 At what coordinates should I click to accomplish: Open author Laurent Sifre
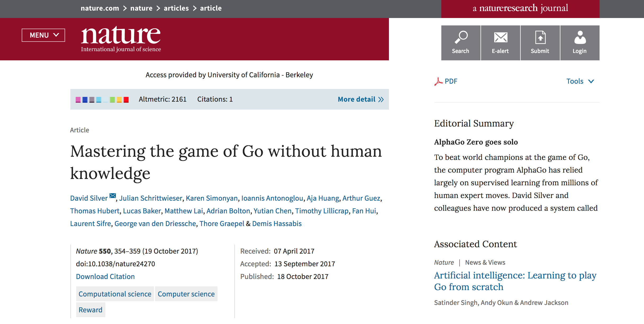[90, 224]
